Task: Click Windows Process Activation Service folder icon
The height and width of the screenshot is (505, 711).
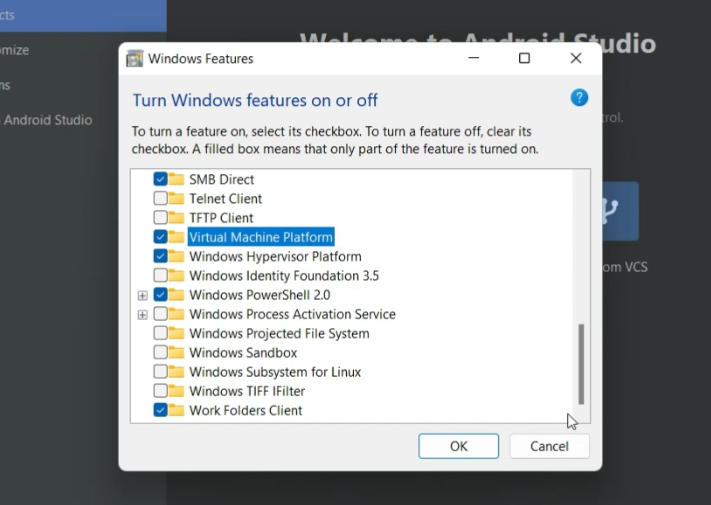Action: [x=176, y=314]
